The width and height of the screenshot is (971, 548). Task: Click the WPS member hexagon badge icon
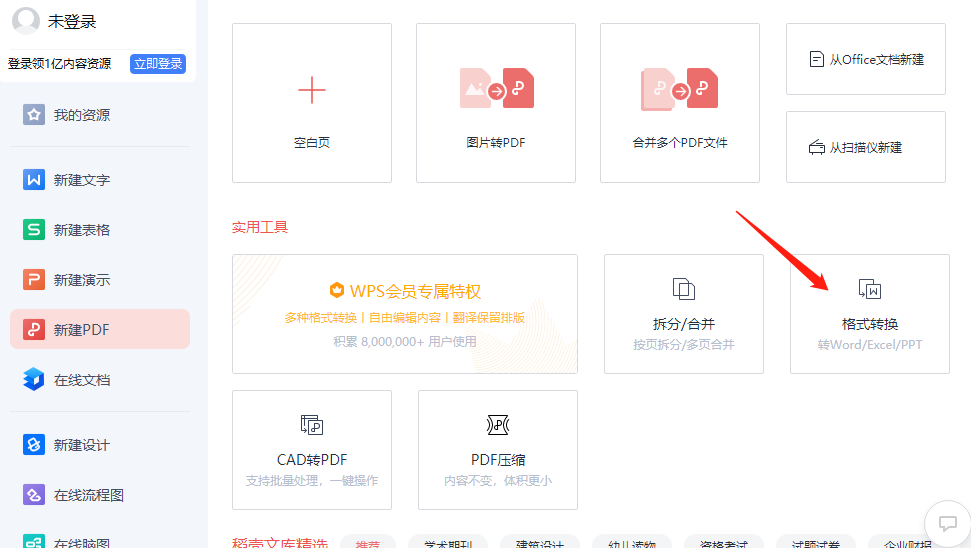[x=336, y=290]
